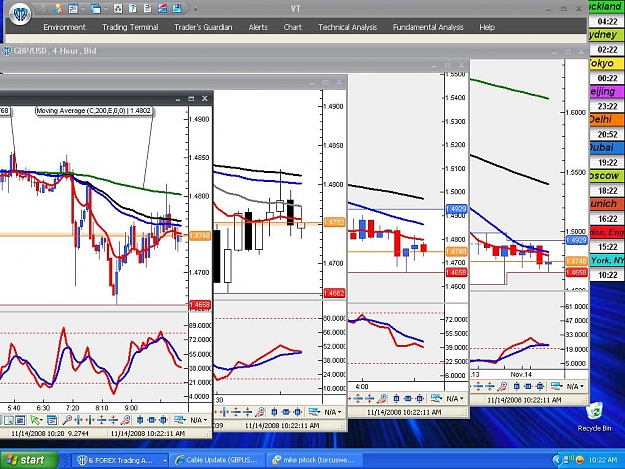The height and width of the screenshot is (469, 625).
Task: Open the template icon dropdown in front chart toolbar
Action: [x=180, y=420]
